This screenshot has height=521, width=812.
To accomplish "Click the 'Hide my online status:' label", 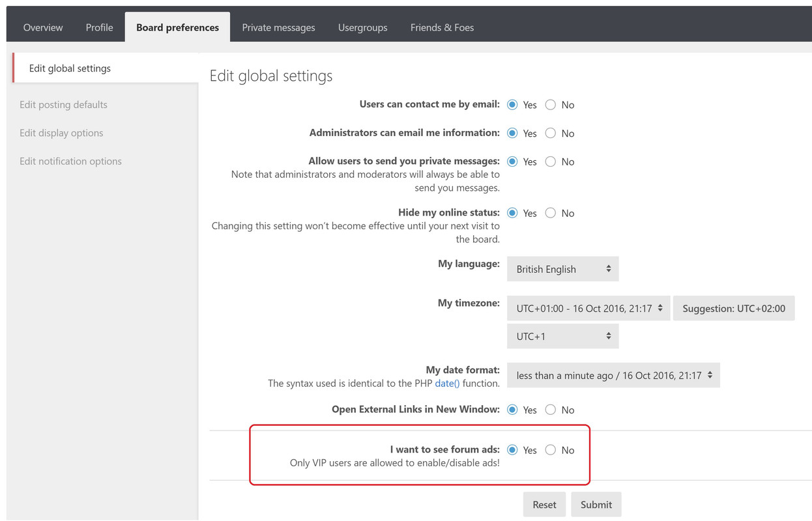I will (449, 212).
